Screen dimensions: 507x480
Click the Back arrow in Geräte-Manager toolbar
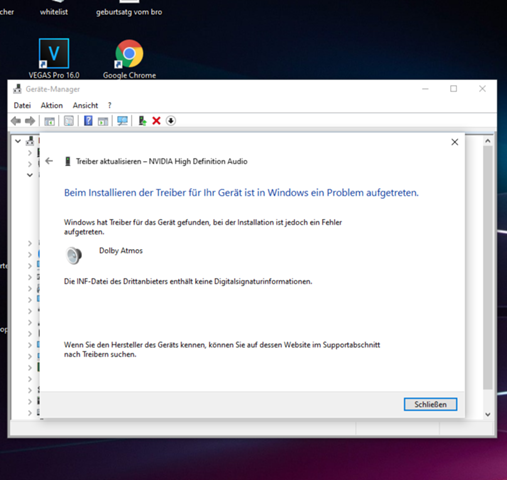pyautogui.click(x=16, y=121)
